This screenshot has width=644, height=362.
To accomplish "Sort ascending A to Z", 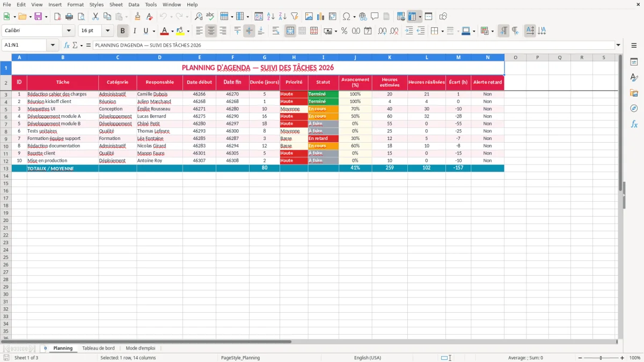I will coord(271,17).
